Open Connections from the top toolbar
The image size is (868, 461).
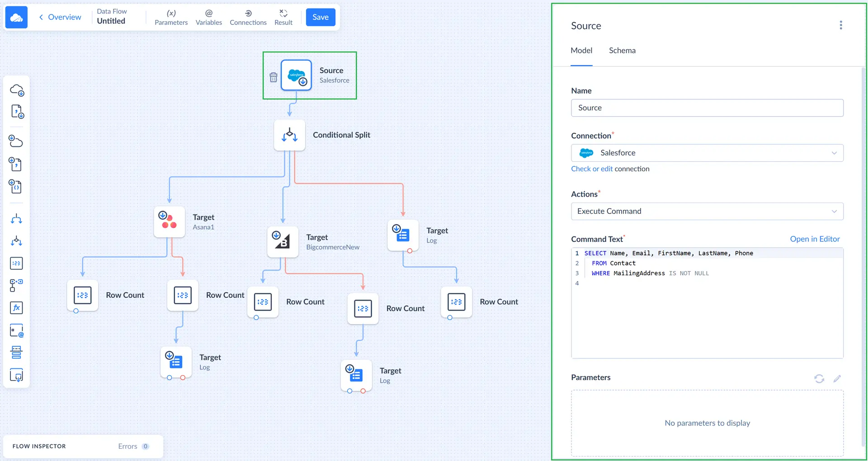pos(248,17)
